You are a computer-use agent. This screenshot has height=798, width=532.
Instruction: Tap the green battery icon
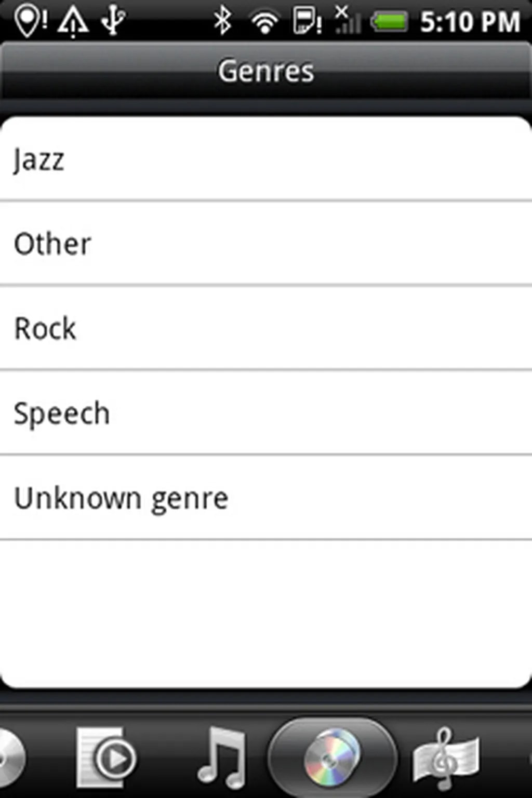coord(389,22)
